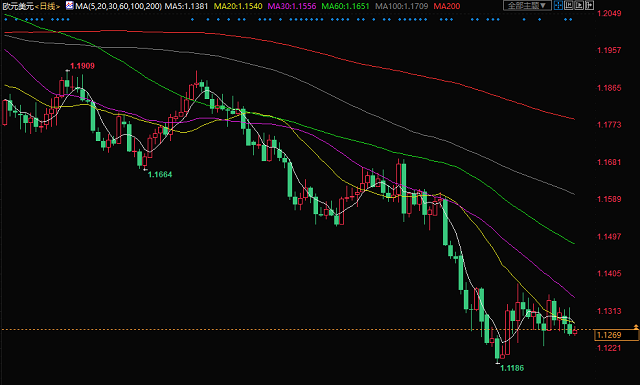Viewport: 640px width, 385px height.
Task: Click the jump-to-start playback icon
Action: (569, 5)
